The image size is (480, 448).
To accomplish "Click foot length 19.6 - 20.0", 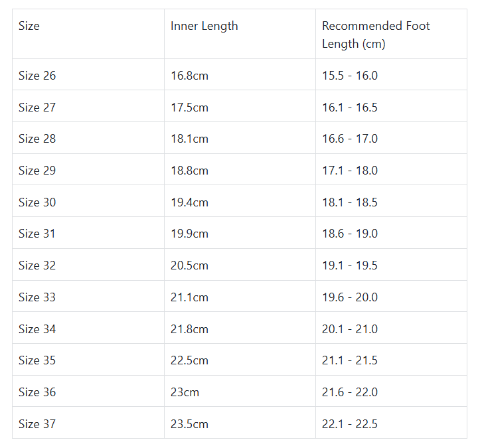I will click(350, 297).
